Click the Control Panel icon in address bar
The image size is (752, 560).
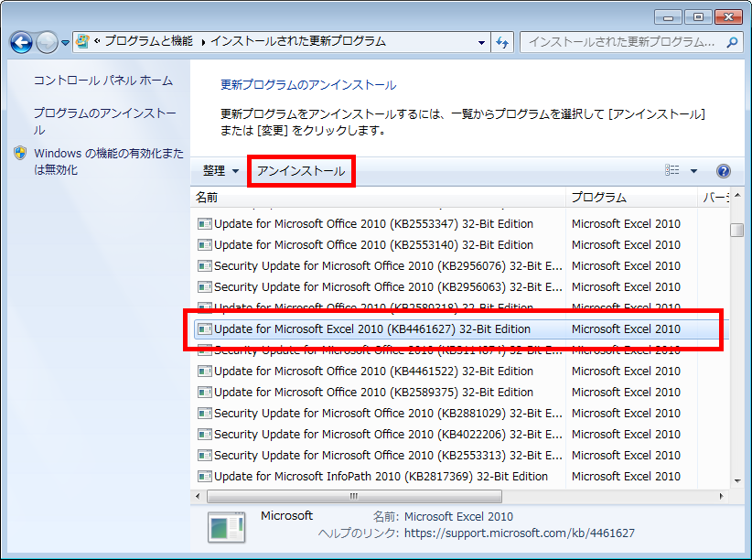pos(83,41)
